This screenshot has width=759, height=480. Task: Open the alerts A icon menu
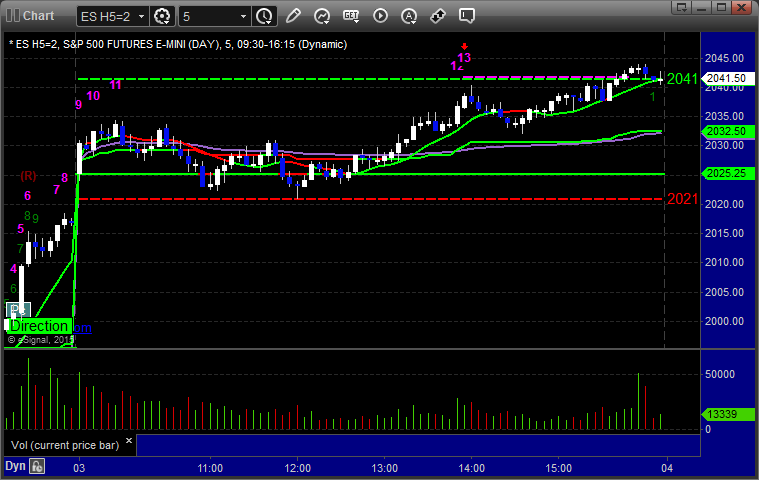[409, 16]
